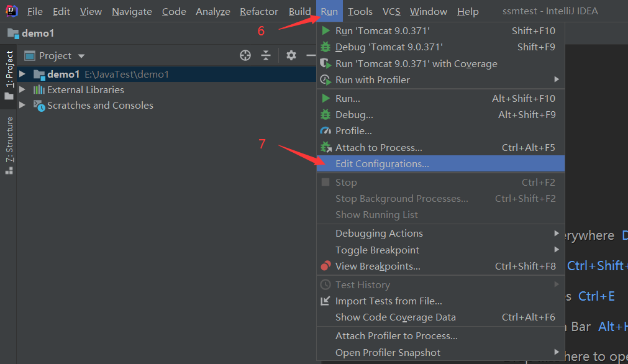Switch to the 1: Project side tab
Image resolution: width=628 pixels, height=364 pixels.
(x=9, y=75)
